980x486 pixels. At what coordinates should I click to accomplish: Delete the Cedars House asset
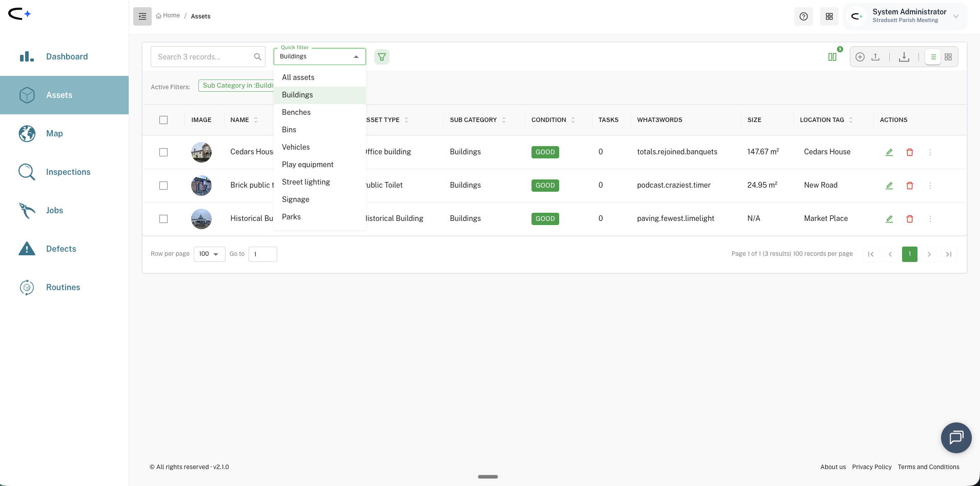pyautogui.click(x=910, y=152)
